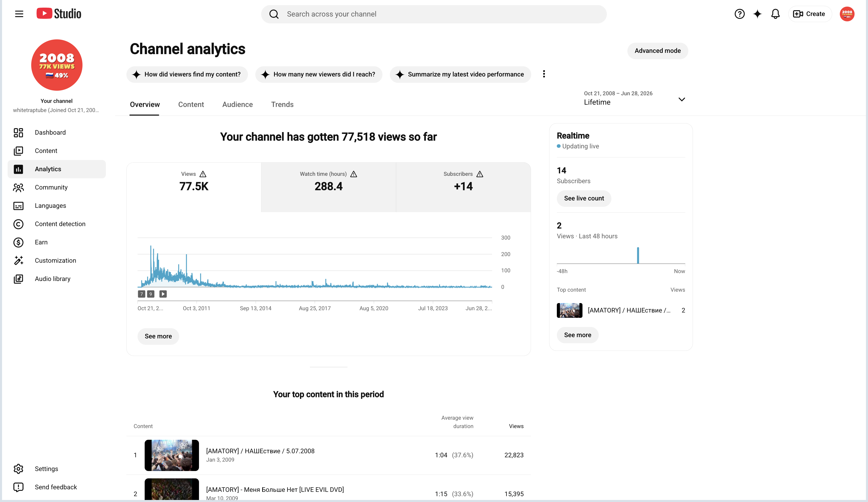Click the Dashboard sidebar icon

[18, 132]
